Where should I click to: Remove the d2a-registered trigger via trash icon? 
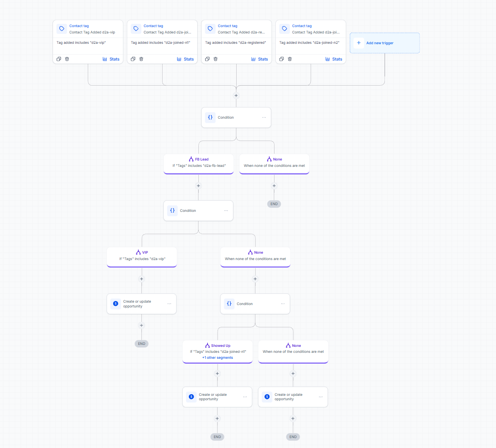[216, 59]
